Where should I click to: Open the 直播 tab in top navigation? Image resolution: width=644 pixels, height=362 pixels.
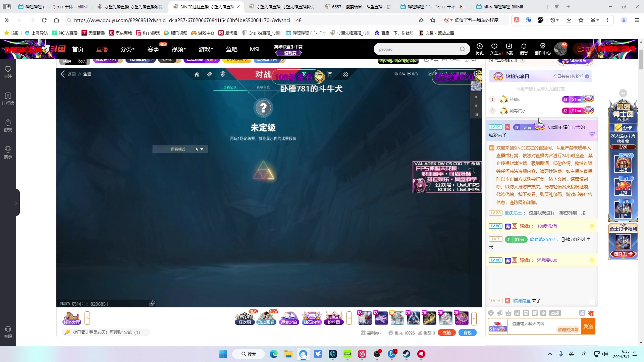[102, 49]
